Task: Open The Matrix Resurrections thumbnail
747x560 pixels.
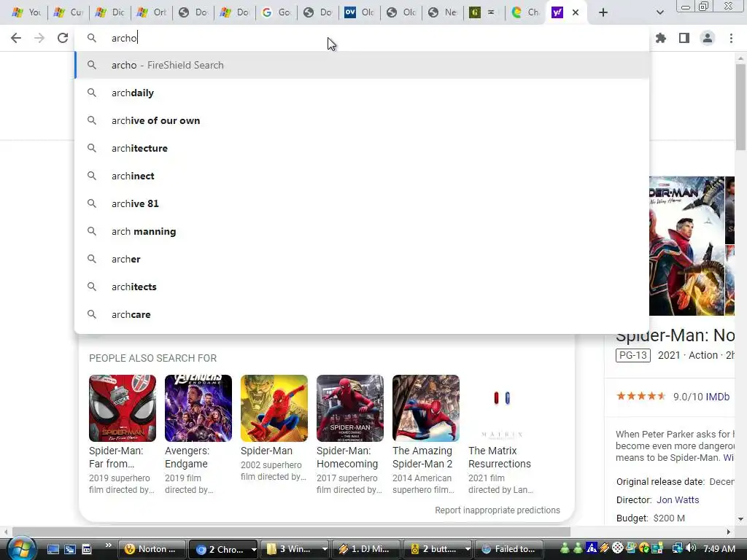Action: (502, 408)
